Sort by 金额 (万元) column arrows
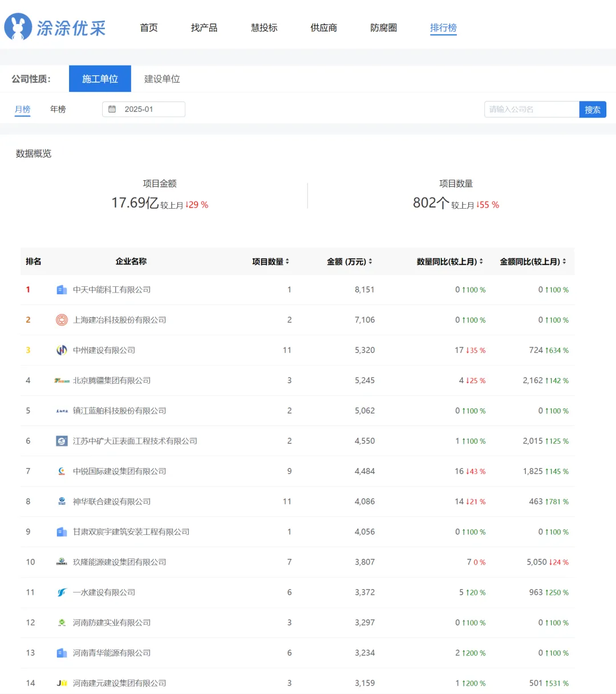This screenshot has height=694, width=616. 370,261
